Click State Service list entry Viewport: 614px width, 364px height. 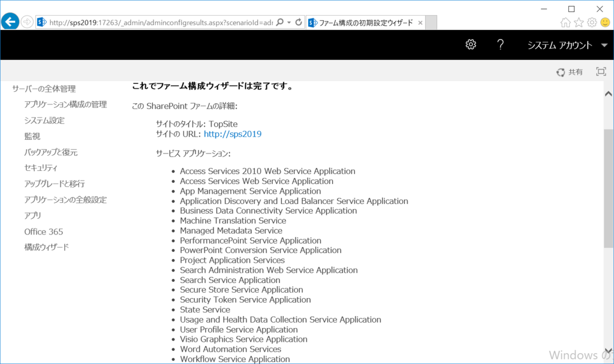[205, 309]
